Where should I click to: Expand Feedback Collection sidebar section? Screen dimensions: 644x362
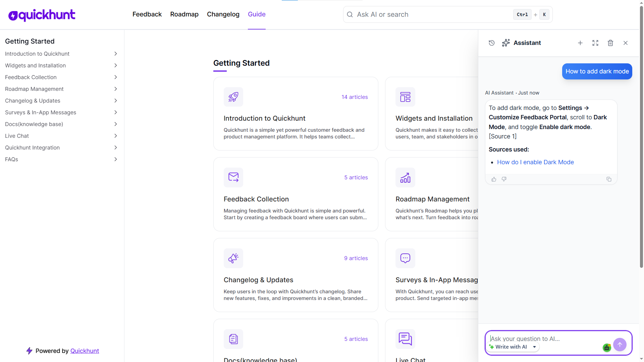(x=116, y=77)
